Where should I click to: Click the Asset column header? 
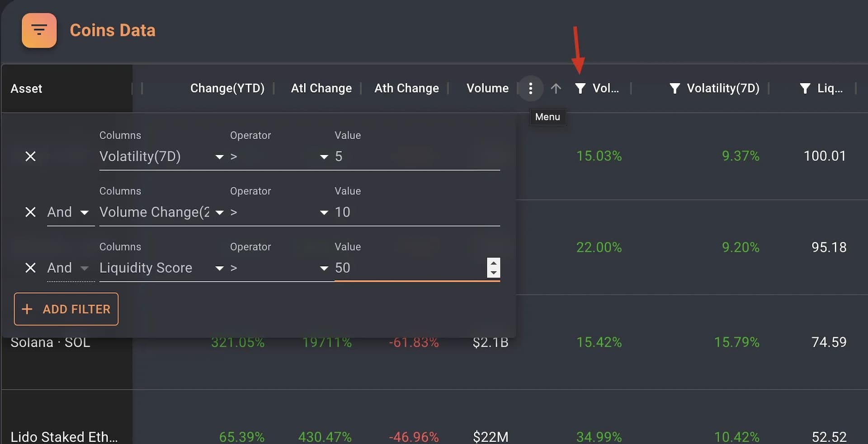click(x=27, y=89)
